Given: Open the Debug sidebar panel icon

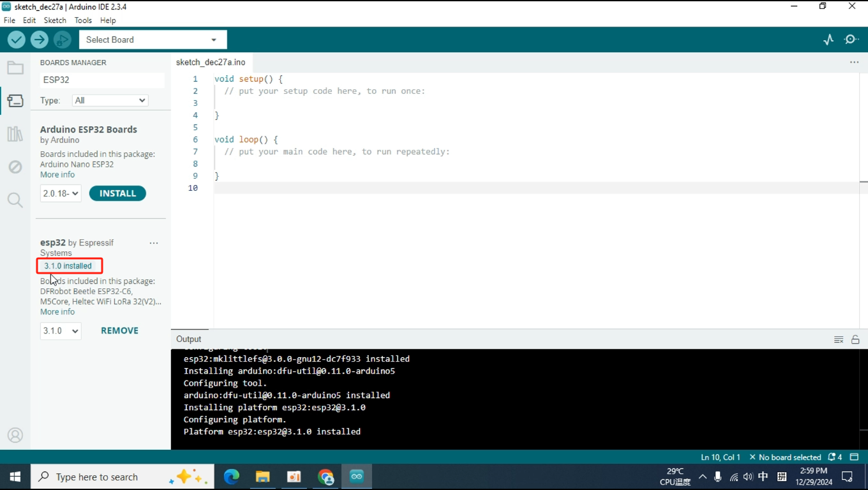Looking at the screenshot, I should [15, 167].
